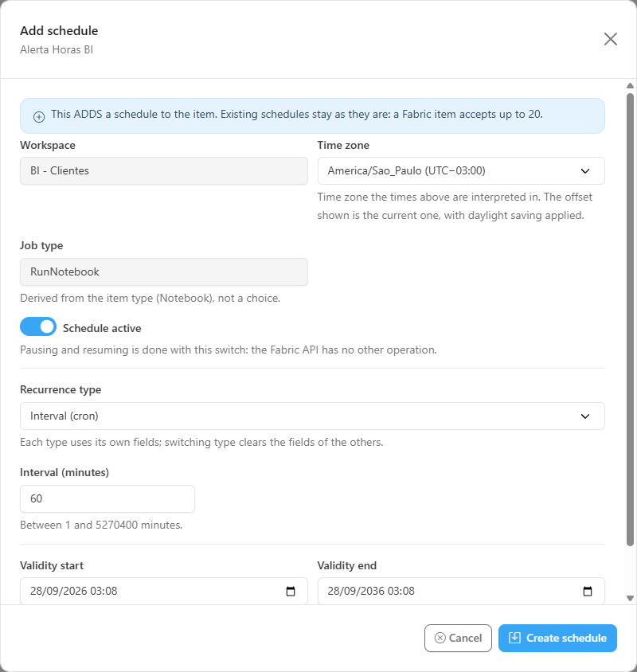Click the Validity end date field
637x672 pixels.
coord(461,591)
